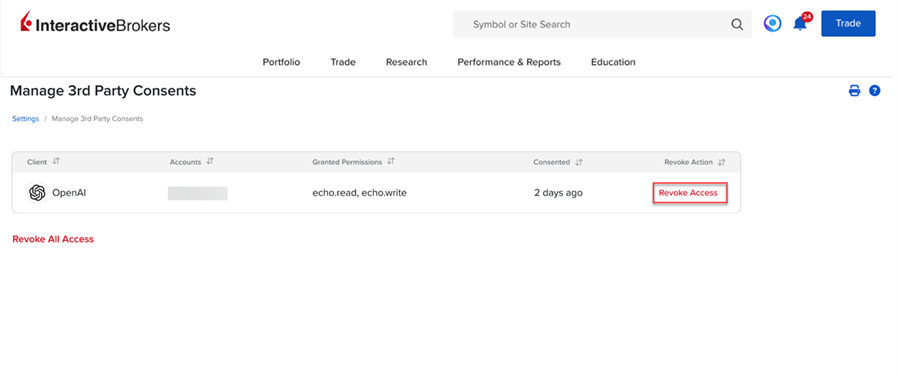Click the "2 days ago" consented value
The image size is (899, 374).
pyautogui.click(x=558, y=193)
